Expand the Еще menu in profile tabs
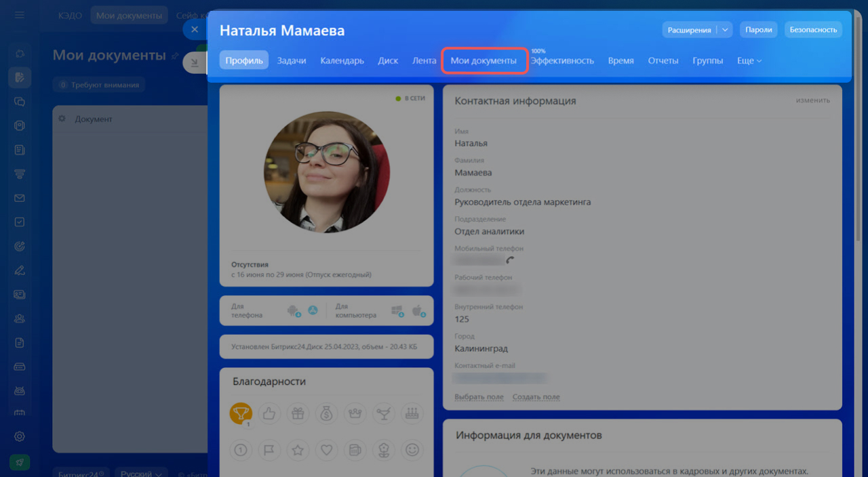Viewport: 868px width, 477px height. (749, 60)
